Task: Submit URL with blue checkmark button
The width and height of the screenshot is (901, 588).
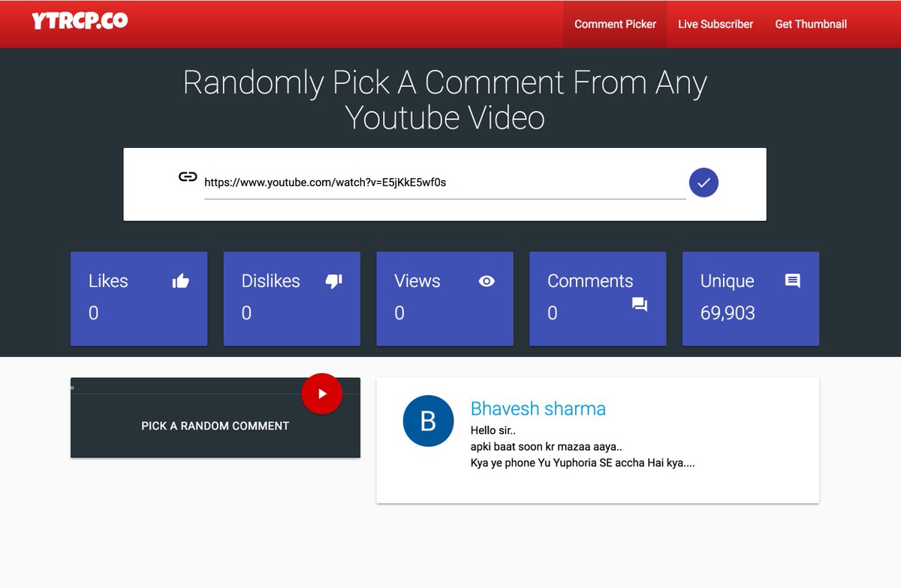Action: (704, 182)
